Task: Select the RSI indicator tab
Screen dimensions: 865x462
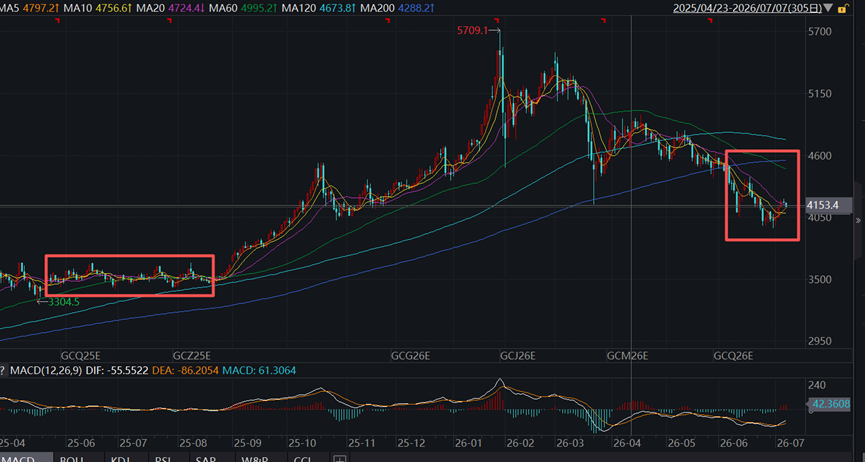Action: click(x=163, y=459)
